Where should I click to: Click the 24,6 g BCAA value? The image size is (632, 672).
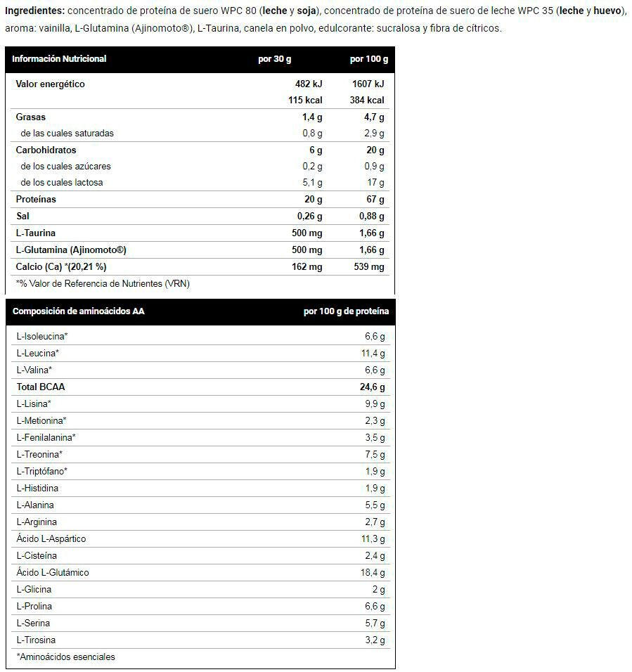[373, 387]
